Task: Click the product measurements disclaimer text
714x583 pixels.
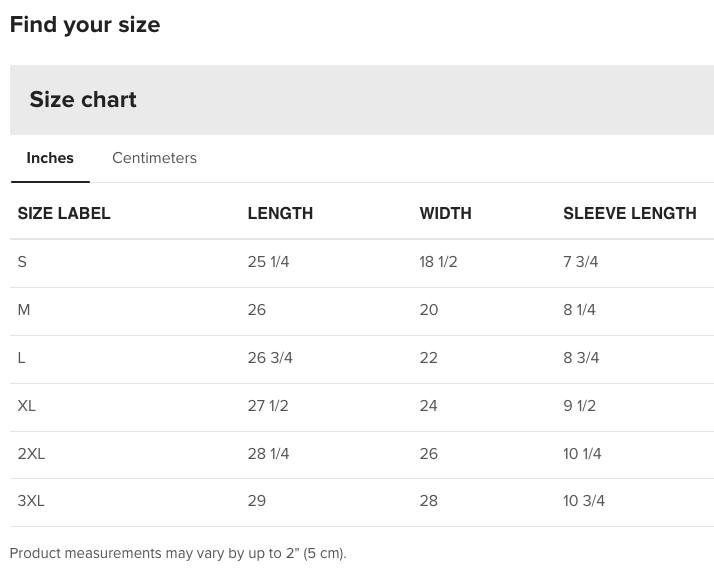Action: pyautogui.click(x=178, y=553)
